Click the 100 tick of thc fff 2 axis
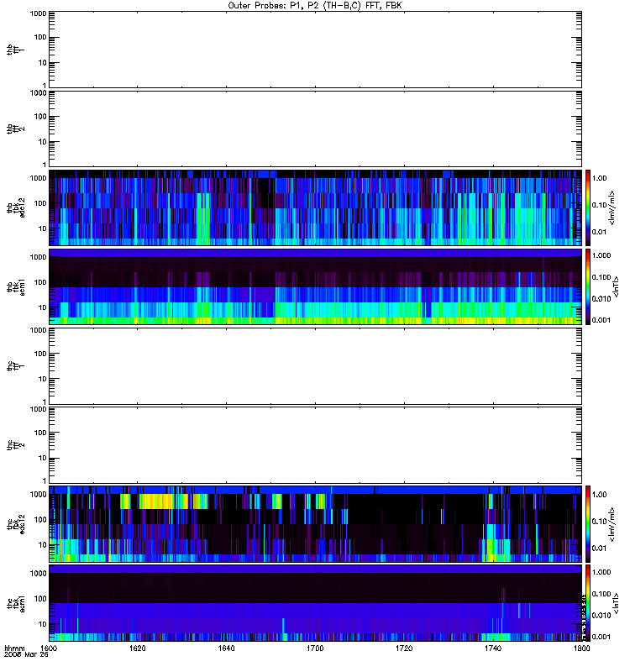 (x=40, y=433)
